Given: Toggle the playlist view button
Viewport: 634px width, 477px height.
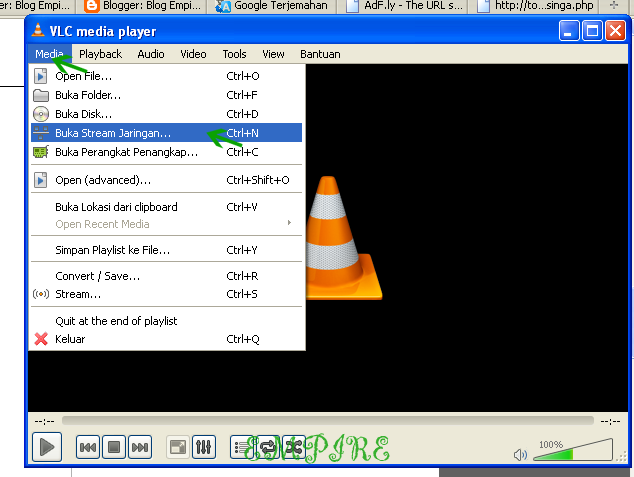Looking at the screenshot, I should click(x=242, y=447).
